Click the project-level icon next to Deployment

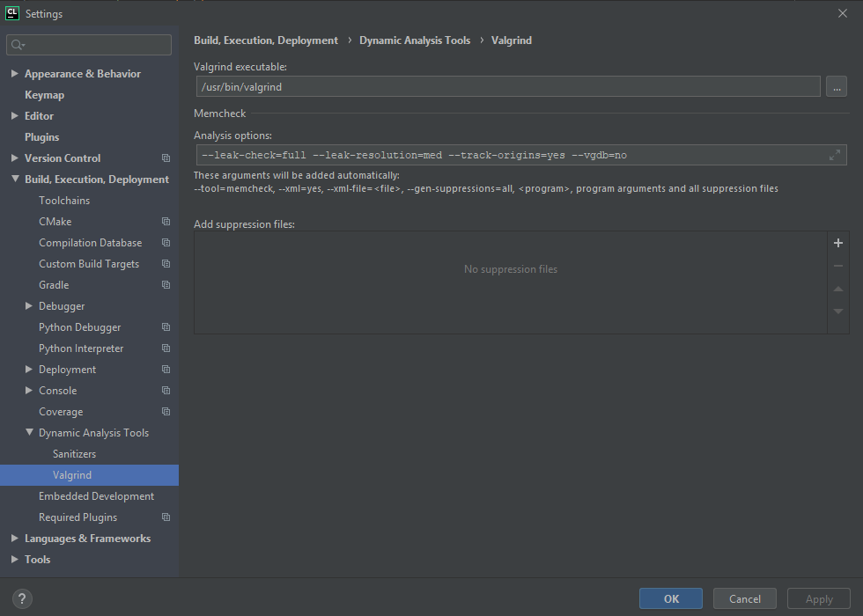[166, 370]
